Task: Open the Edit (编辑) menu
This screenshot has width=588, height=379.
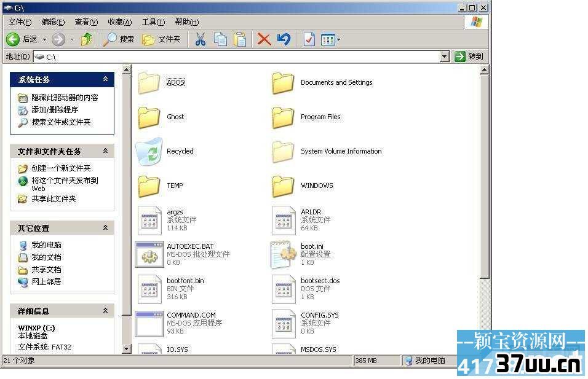Action: click(x=53, y=22)
